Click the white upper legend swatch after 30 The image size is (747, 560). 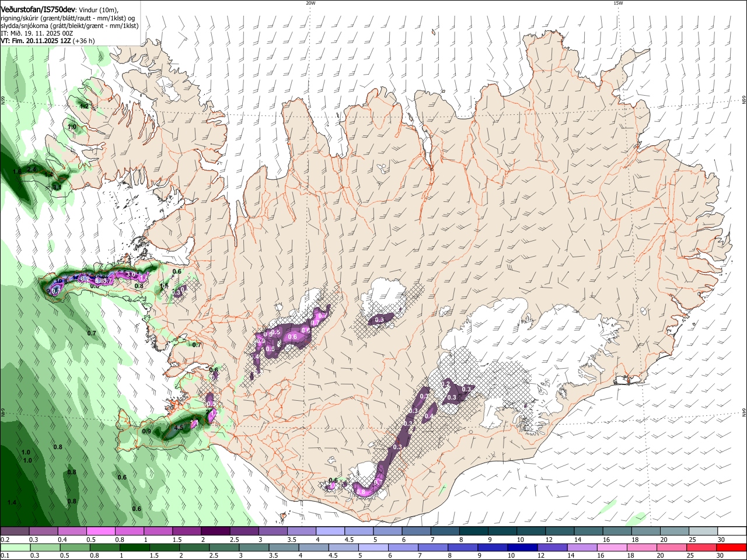(732, 531)
